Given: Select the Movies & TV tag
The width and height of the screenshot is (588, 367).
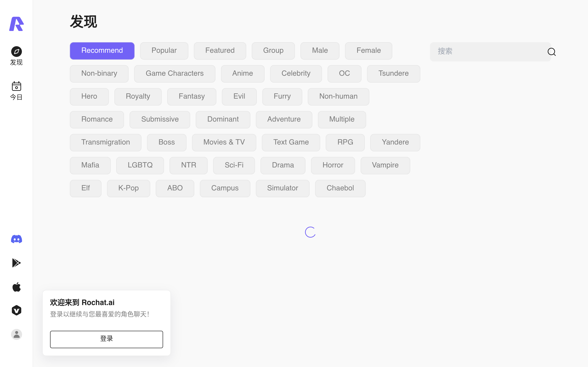Looking at the screenshot, I should tap(224, 142).
